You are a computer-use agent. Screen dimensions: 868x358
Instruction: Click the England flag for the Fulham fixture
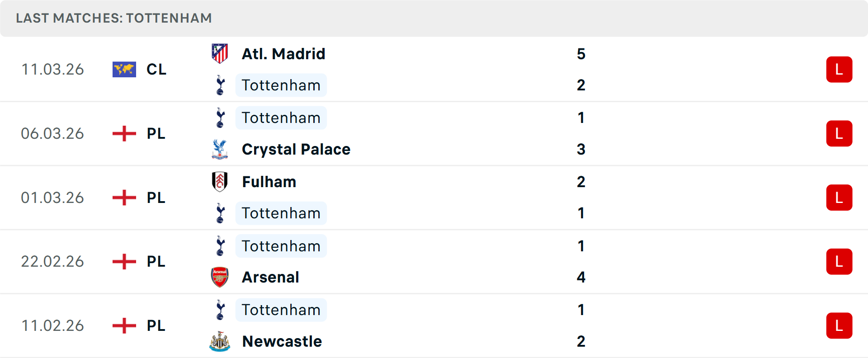(124, 198)
